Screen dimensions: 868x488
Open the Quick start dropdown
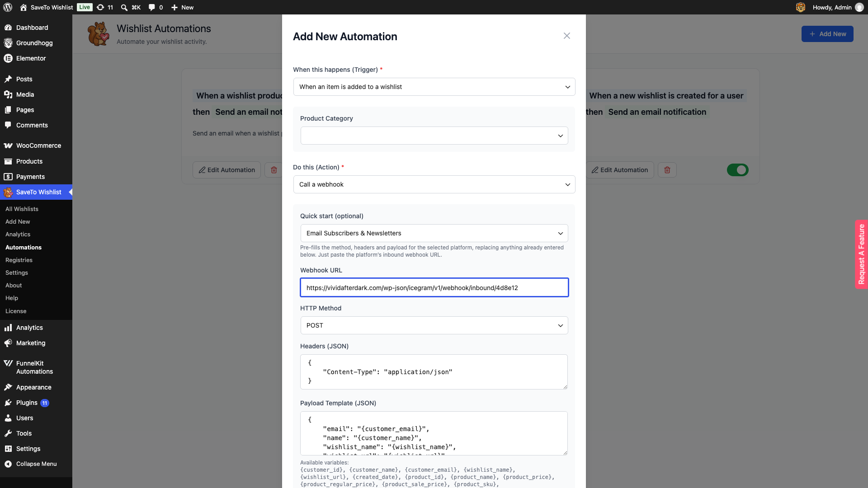[434, 233]
